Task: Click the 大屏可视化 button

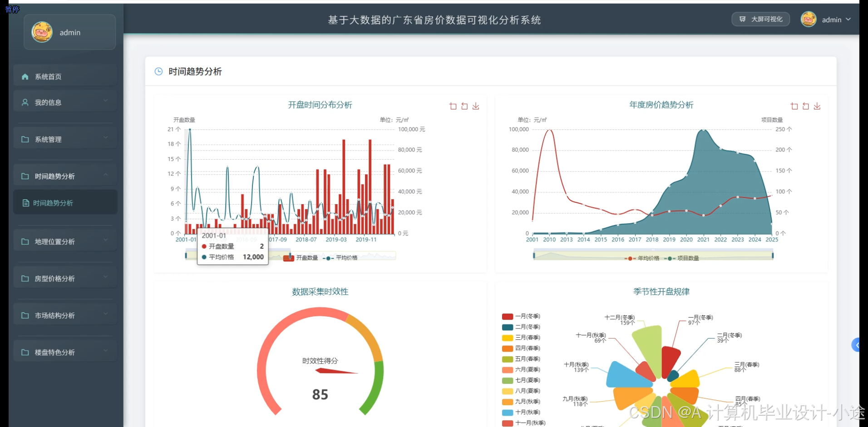Action: click(760, 19)
